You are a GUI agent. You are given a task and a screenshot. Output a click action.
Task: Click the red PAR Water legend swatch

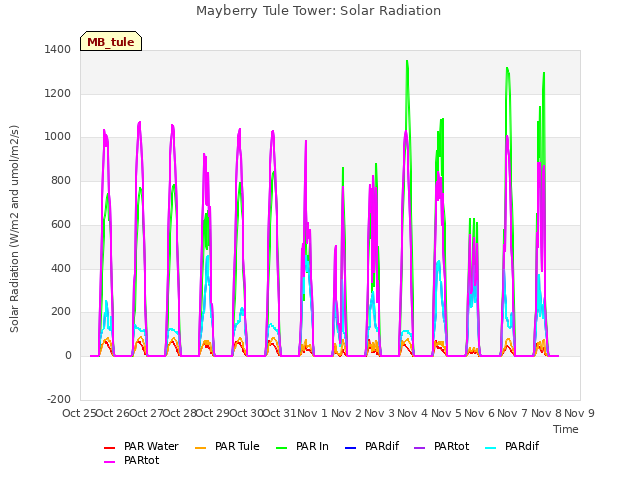coord(109,447)
